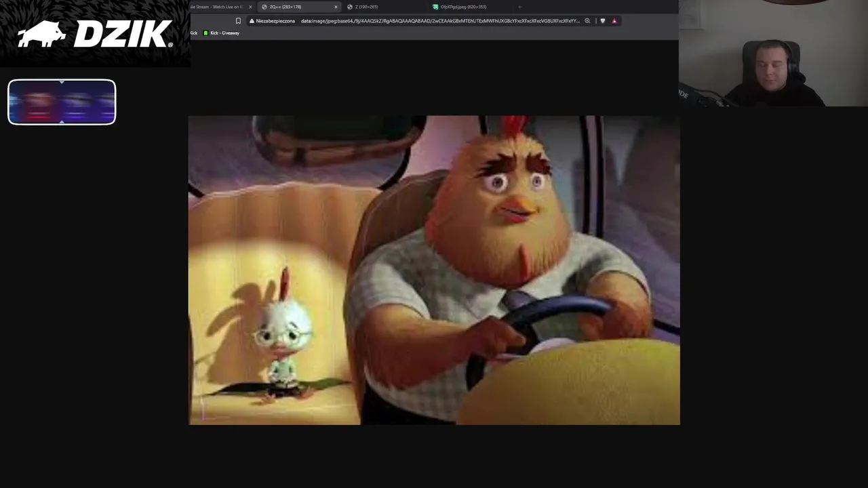The image size is (868, 488).
Task: Open the Kick - Giveaway bookmark
Action: point(222,33)
